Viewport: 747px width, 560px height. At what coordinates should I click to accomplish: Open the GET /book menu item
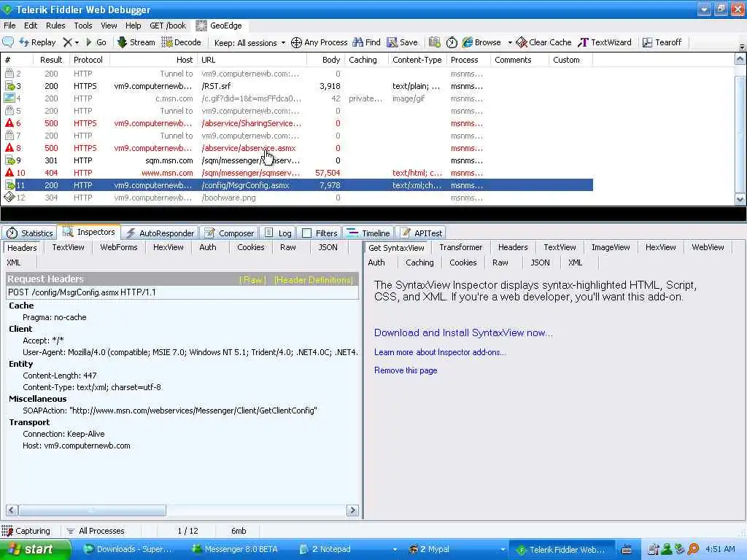click(x=168, y=26)
